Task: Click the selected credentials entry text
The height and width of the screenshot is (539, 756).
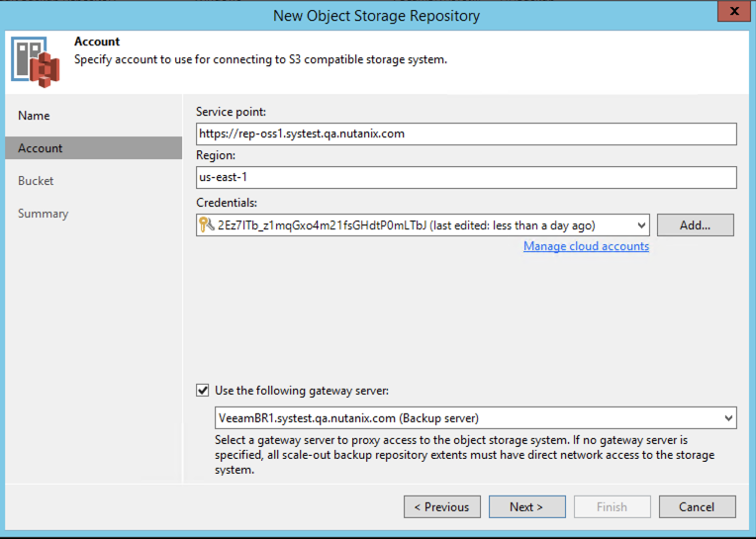Action: 406,225
